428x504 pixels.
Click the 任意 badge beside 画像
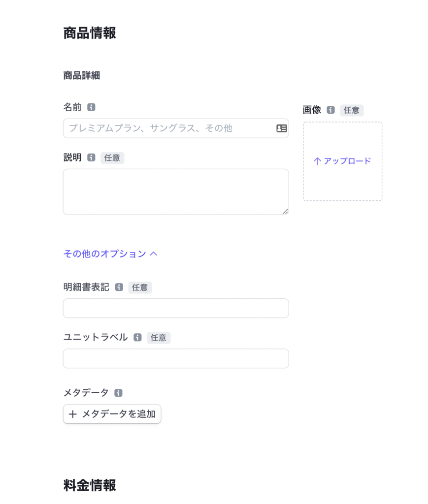point(352,110)
